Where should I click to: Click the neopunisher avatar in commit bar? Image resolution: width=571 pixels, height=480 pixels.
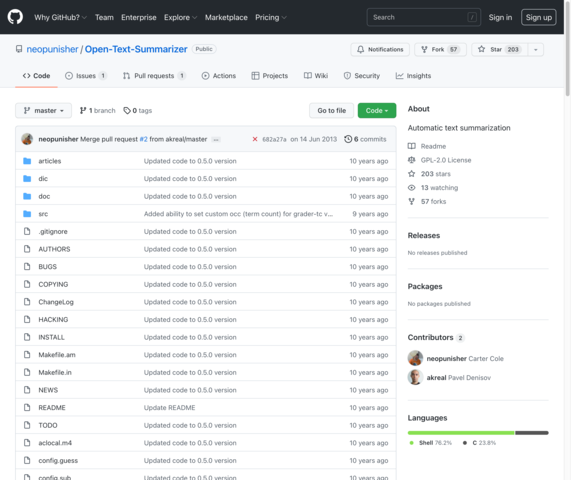[x=27, y=139]
